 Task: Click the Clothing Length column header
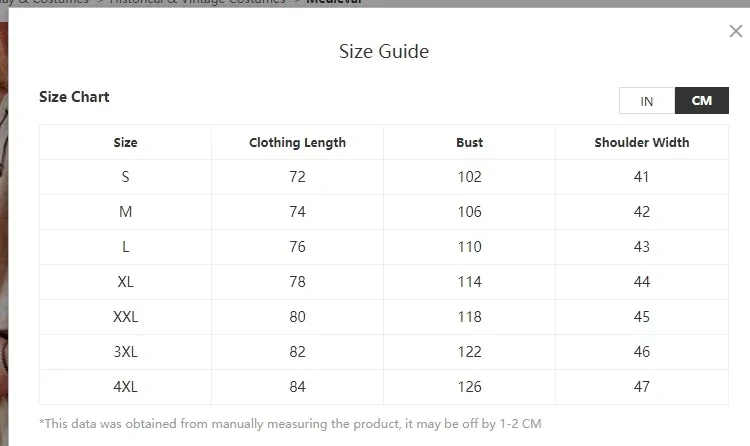(x=298, y=142)
